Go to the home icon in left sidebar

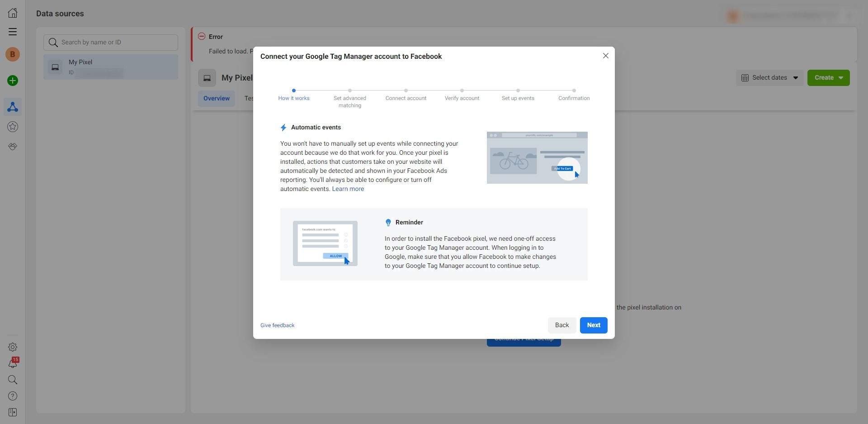(x=13, y=13)
